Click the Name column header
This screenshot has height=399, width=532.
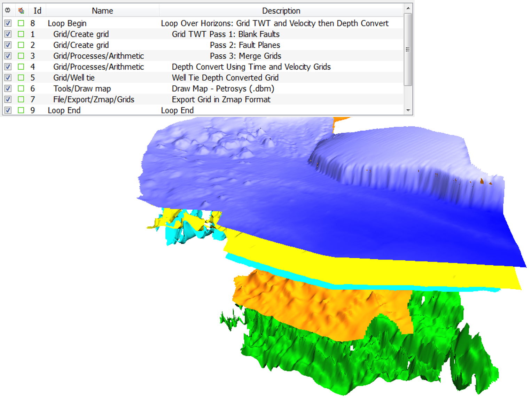coord(102,11)
